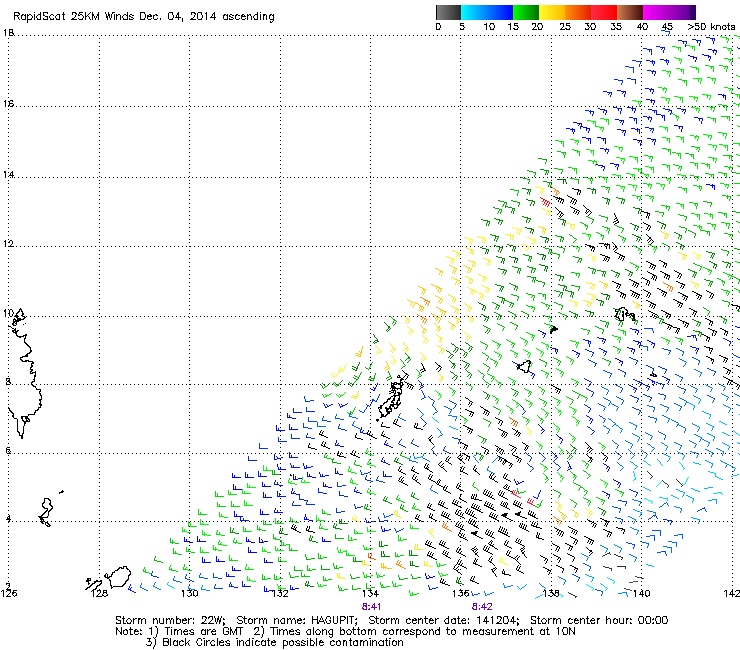This screenshot has width=740, height=650.
Task: Click latitude axis label '10'
Action: coord(9,313)
